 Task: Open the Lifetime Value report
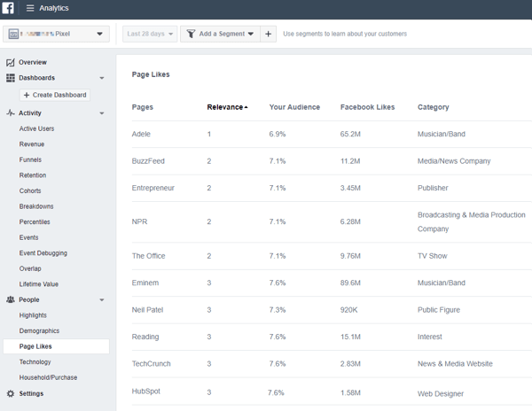pyautogui.click(x=39, y=284)
